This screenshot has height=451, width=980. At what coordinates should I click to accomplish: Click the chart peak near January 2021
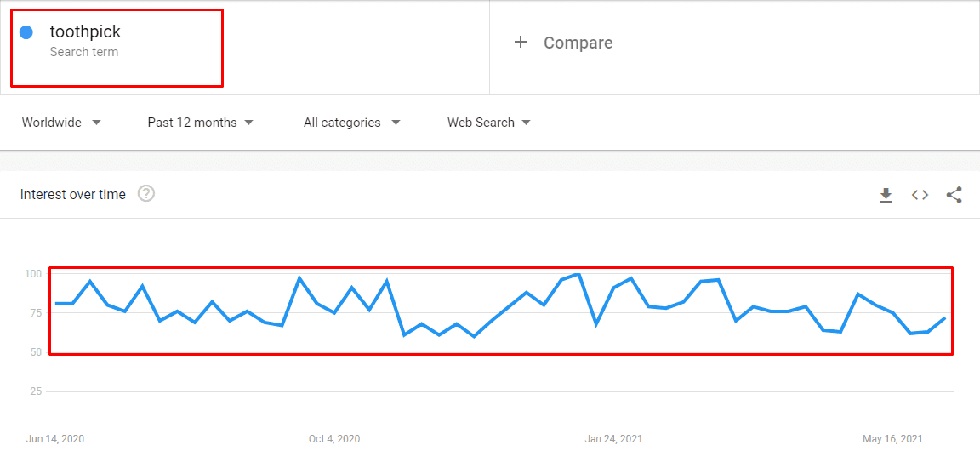(x=578, y=275)
